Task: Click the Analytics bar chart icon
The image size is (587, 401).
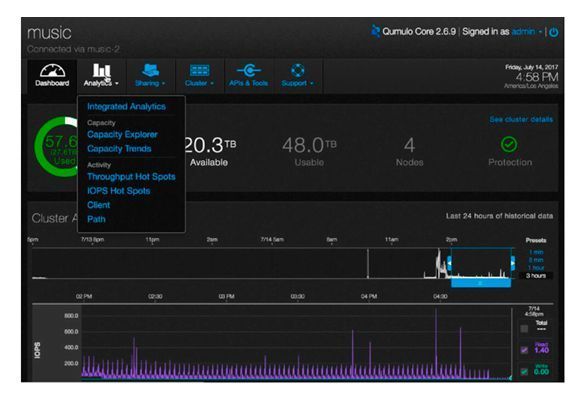Action: pos(101,70)
